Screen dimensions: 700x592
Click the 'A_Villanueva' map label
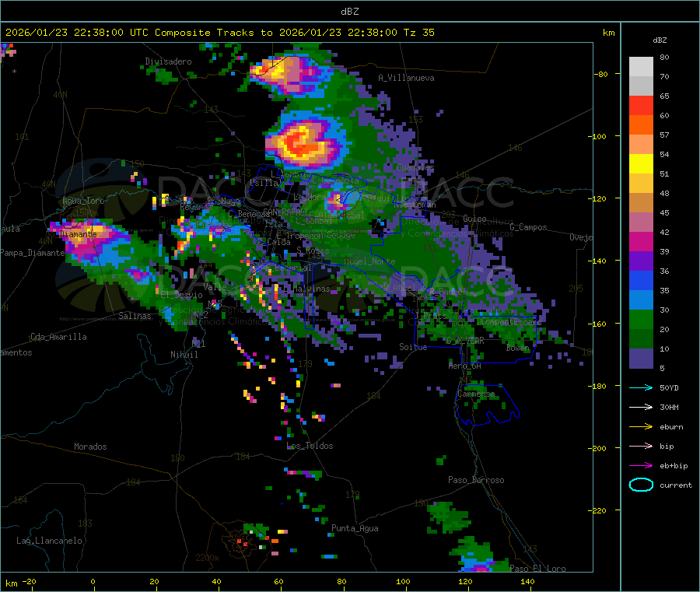pyautogui.click(x=406, y=78)
